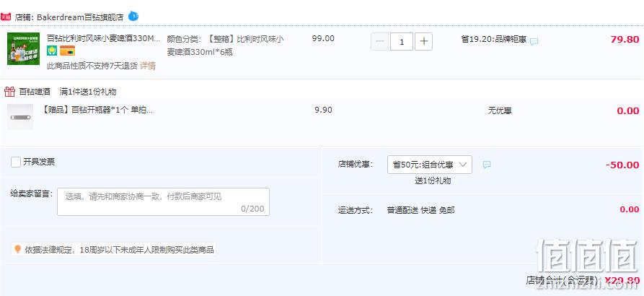
Task: Click the -50.00 store discount amount
Action: [622, 165]
